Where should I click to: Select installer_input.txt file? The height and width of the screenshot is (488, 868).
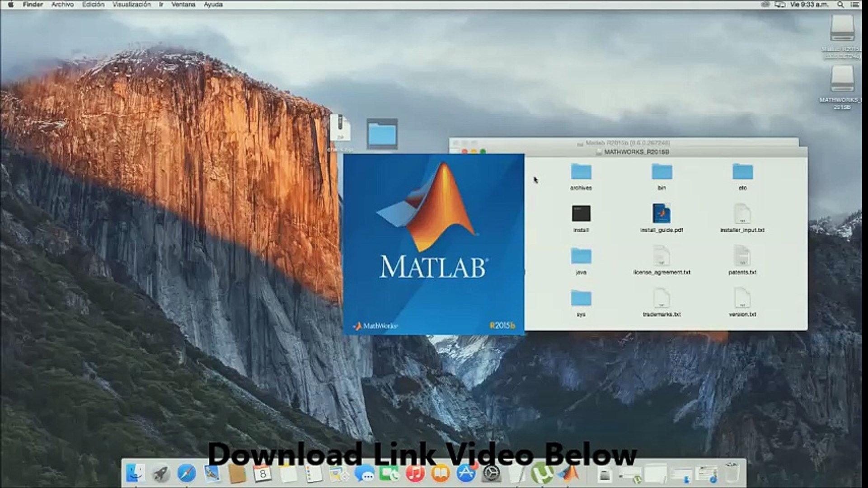pos(742,214)
